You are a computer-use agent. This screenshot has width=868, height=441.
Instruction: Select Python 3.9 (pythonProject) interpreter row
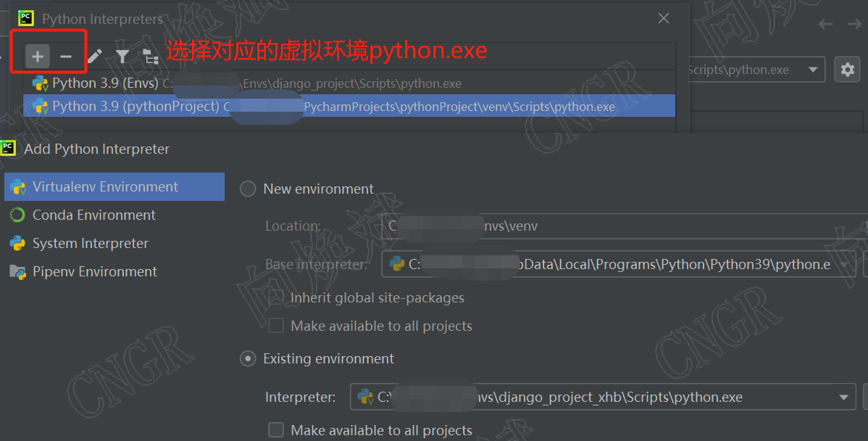tap(349, 106)
